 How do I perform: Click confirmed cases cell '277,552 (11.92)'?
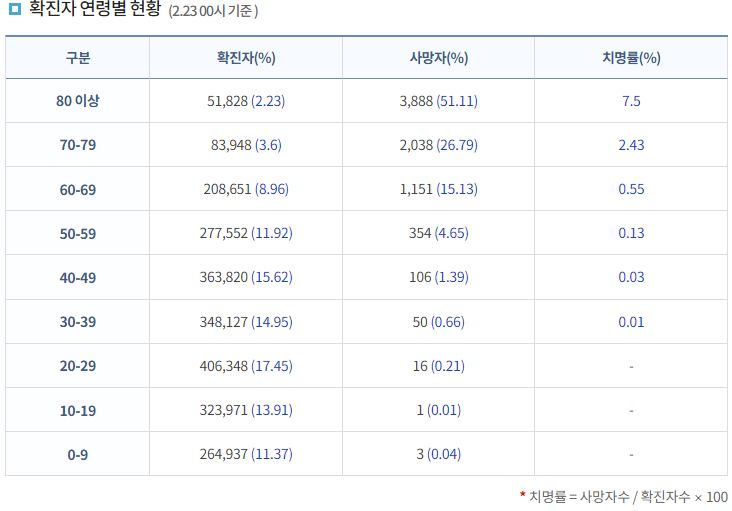246,233
